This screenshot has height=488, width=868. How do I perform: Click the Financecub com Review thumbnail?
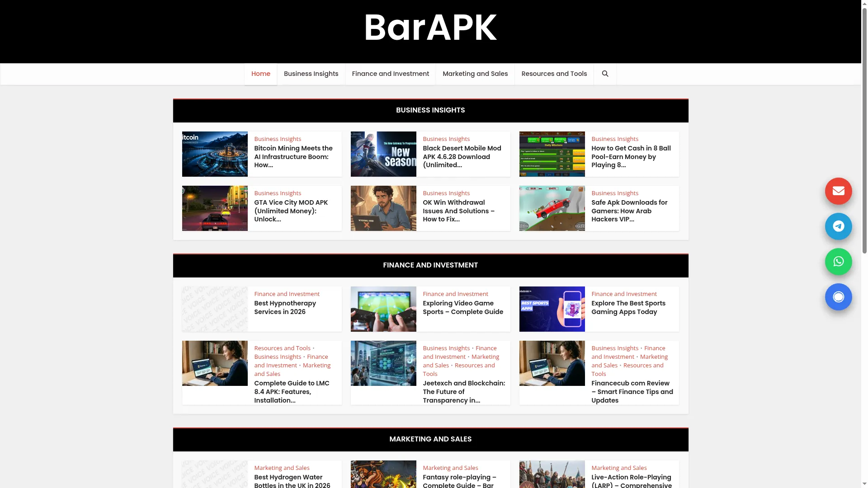click(552, 363)
